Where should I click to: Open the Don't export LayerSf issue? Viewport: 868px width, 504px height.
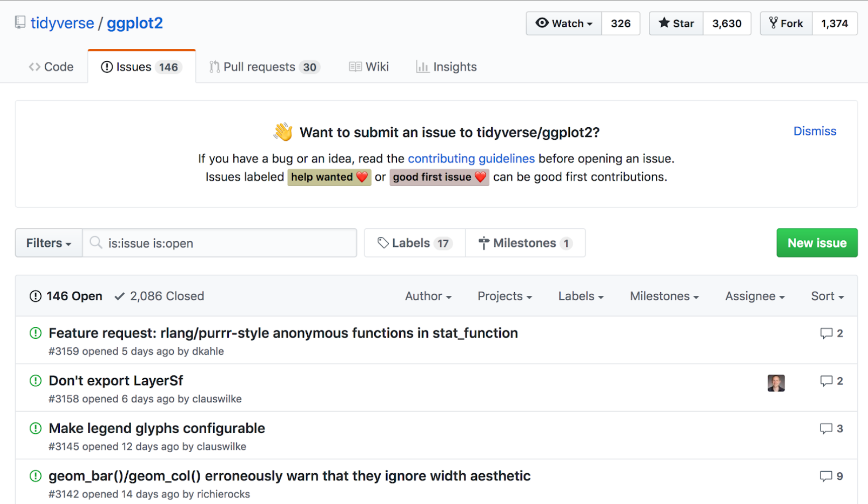point(116,381)
